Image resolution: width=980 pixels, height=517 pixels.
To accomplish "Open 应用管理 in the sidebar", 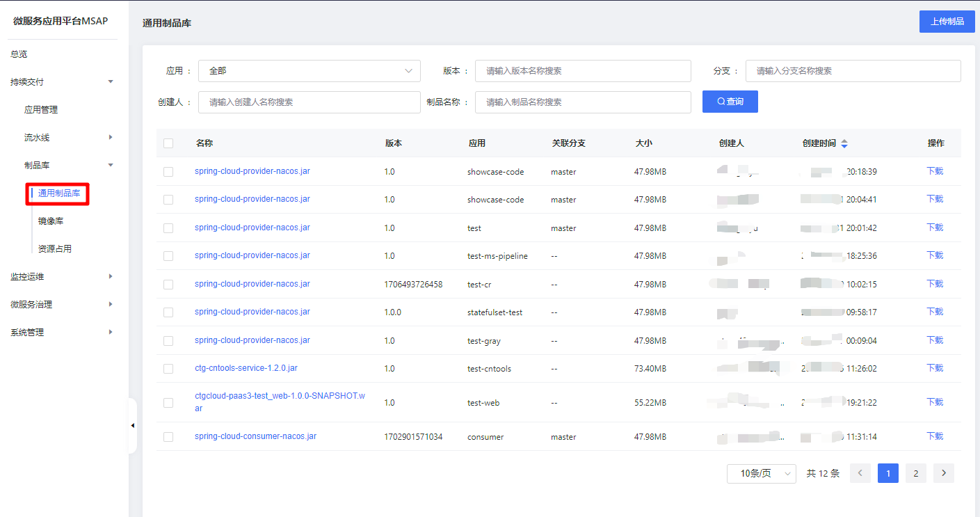I will point(41,110).
